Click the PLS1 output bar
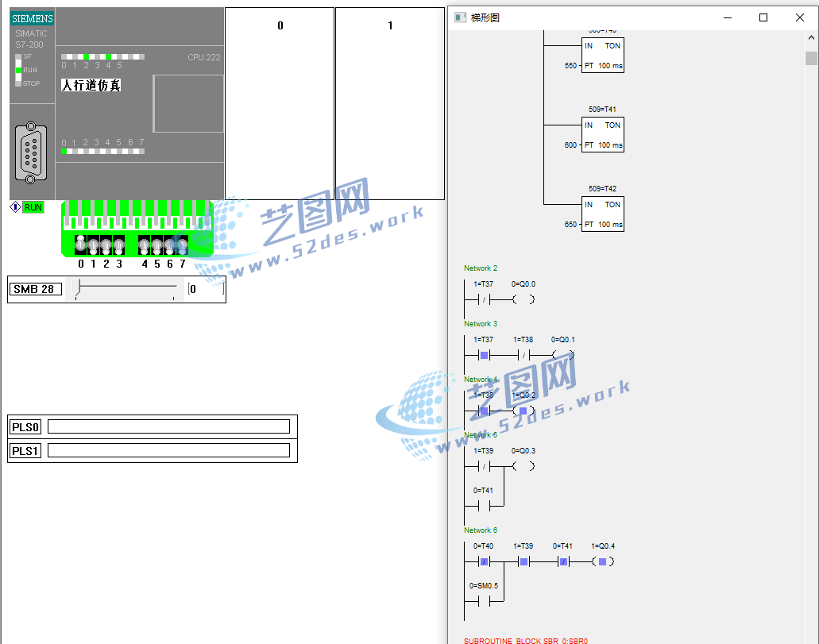 [x=168, y=450]
